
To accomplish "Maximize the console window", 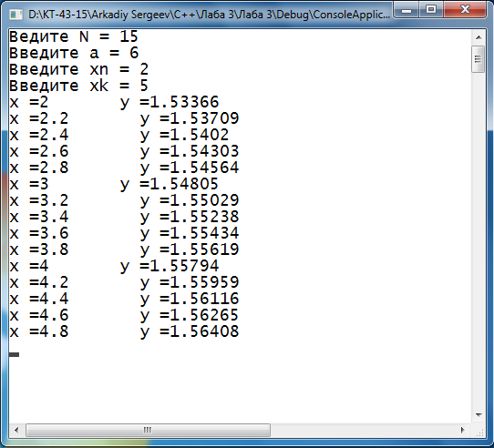I will point(431,10).
